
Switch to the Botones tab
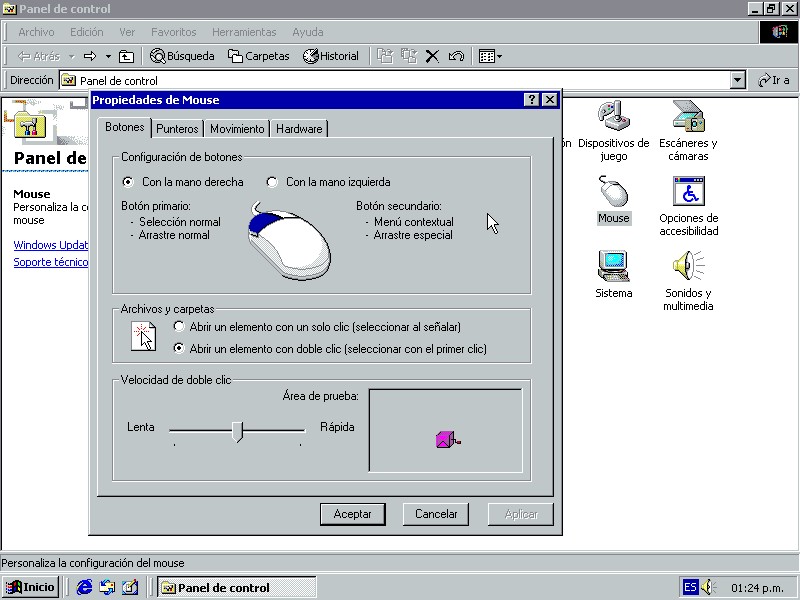(x=124, y=127)
